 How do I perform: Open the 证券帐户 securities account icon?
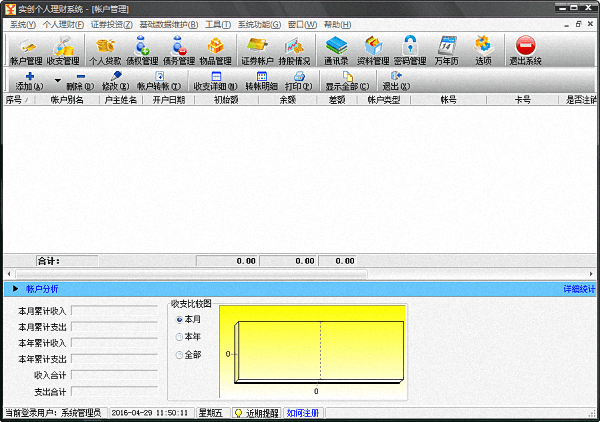(x=257, y=50)
